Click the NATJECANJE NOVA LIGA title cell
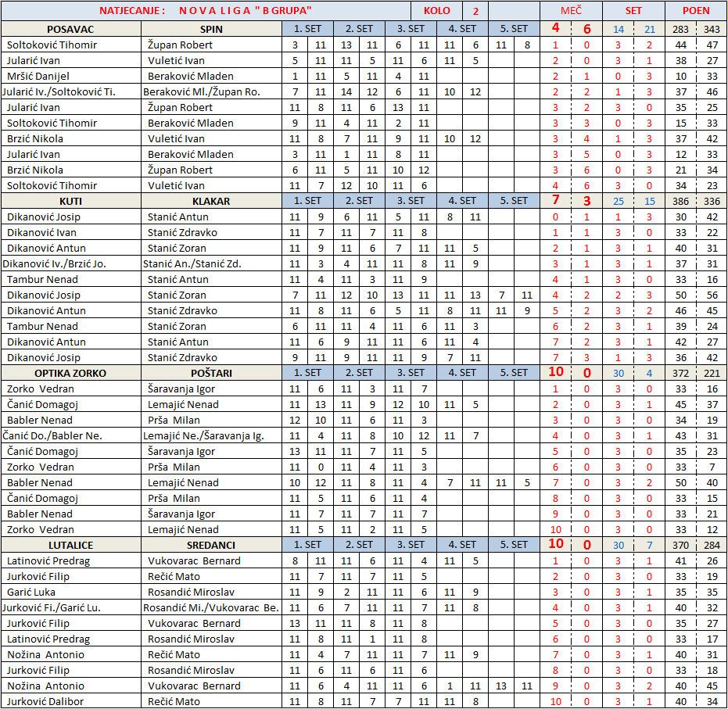The width and height of the screenshot is (728, 709). coord(206,11)
